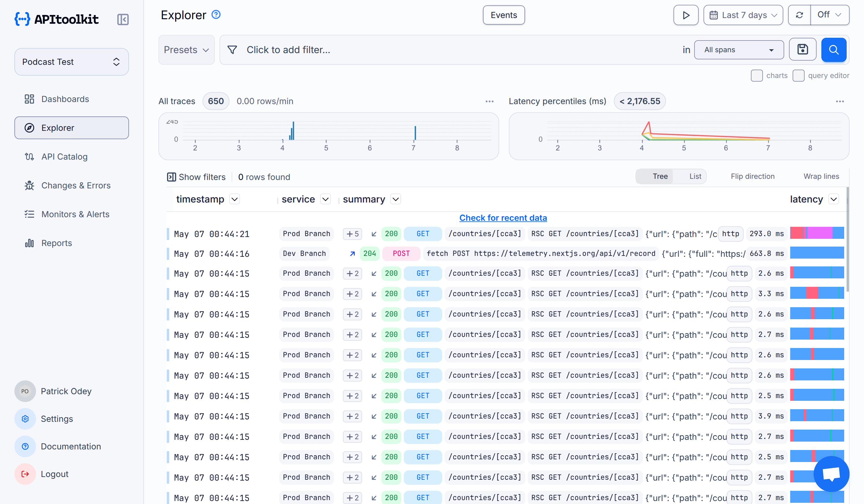Click the Events button
The width and height of the screenshot is (864, 504).
(x=503, y=15)
